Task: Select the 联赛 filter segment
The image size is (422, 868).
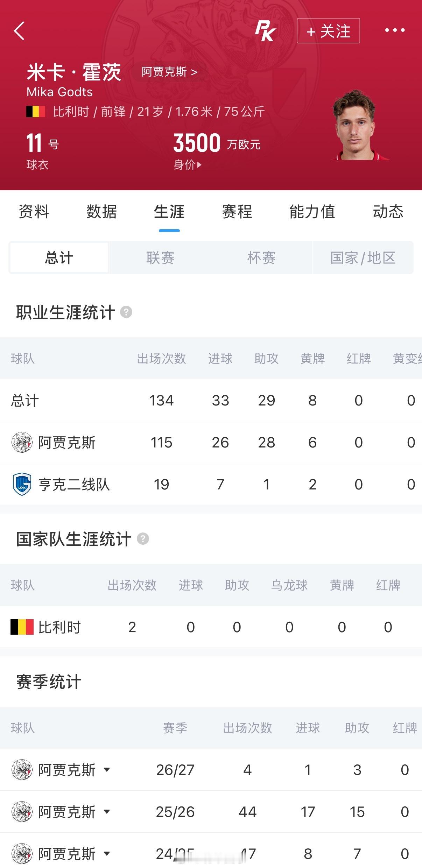Action: (160, 257)
